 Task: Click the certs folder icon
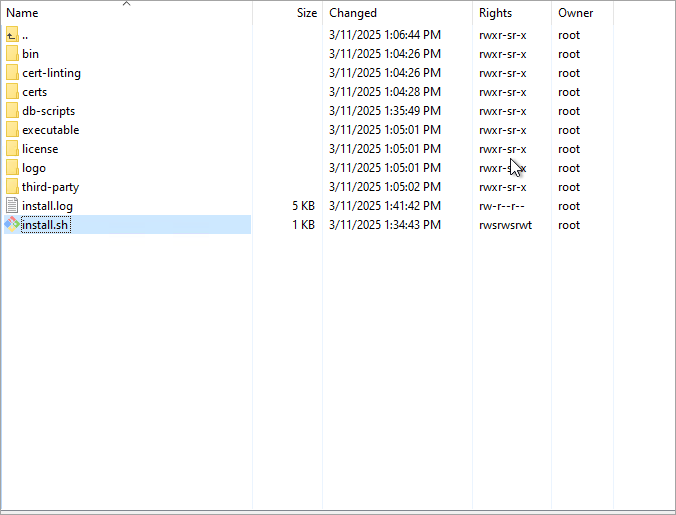(12, 92)
